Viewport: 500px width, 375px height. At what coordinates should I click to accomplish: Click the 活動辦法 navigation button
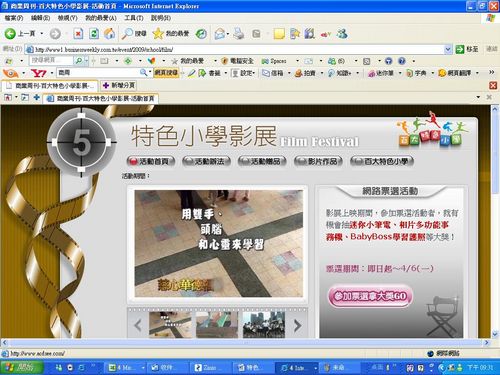point(207,162)
